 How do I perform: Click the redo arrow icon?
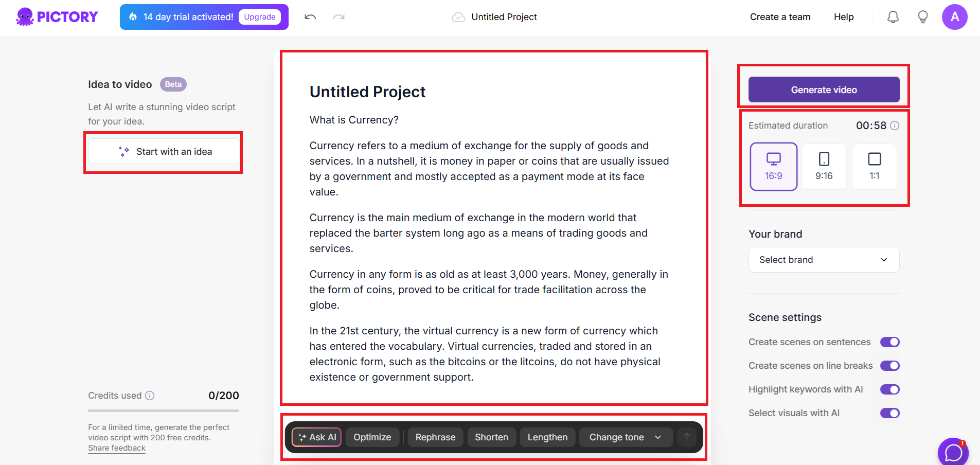click(x=338, y=17)
